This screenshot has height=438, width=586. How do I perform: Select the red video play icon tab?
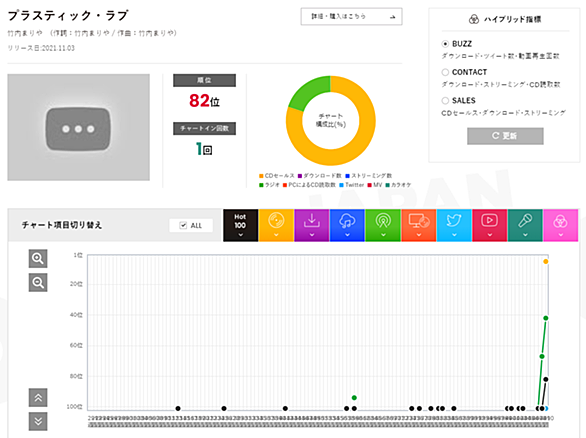(490, 225)
